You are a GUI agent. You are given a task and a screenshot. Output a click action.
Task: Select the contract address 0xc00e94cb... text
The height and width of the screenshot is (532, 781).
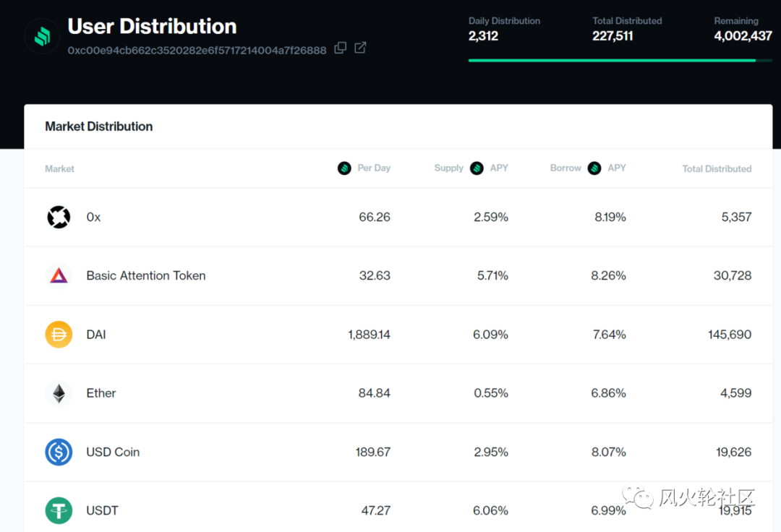coord(197,51)
